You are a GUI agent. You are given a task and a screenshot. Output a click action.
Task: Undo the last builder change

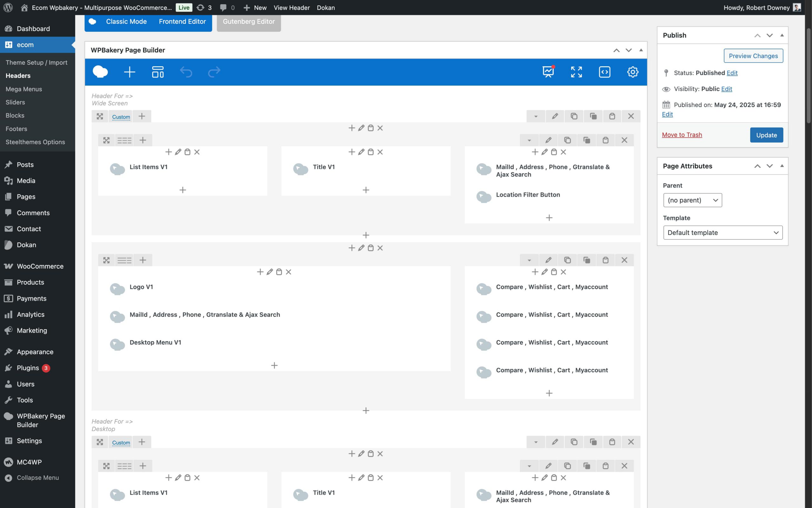186,72
